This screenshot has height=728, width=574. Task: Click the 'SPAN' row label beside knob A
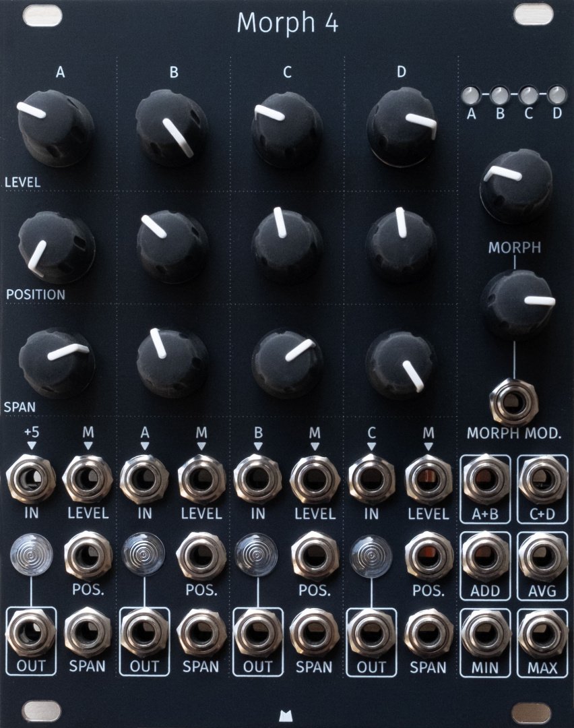(x=20, y=407)
